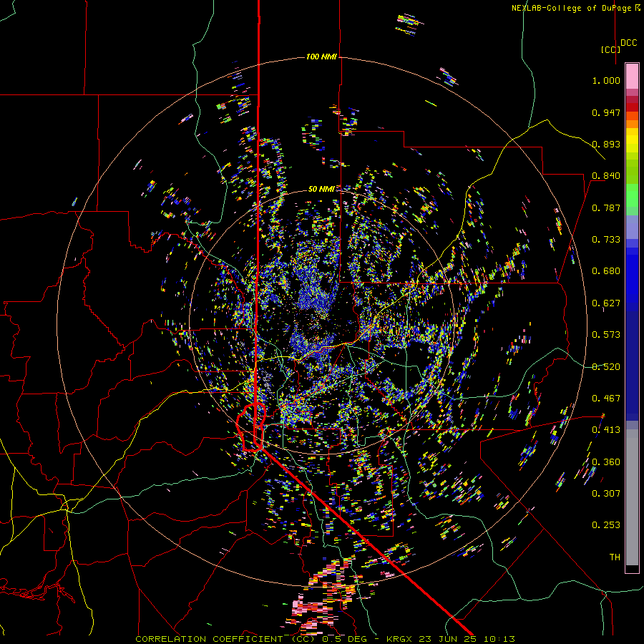Click the 0.520 value on color scale
The height and width of the screenshot is (644, 644).
(x=606, y=367)
